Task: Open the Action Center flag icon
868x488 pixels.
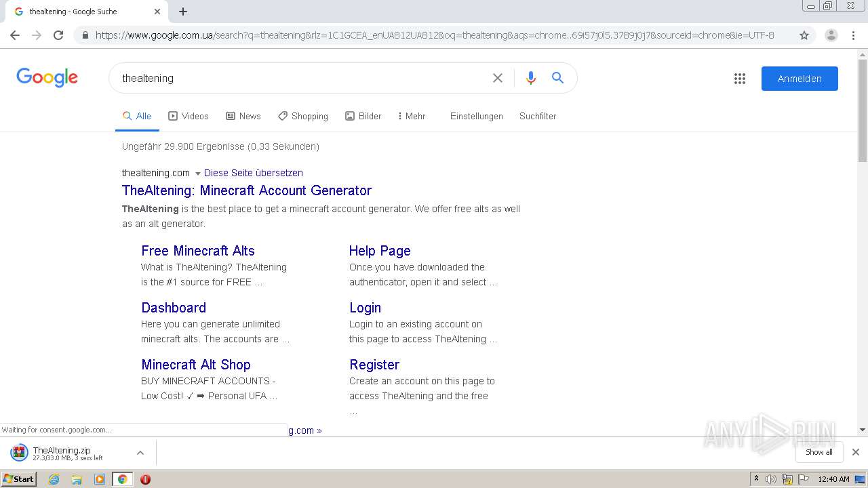Action: (x=804, y=479)
